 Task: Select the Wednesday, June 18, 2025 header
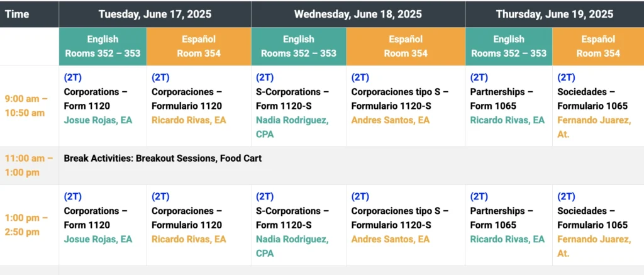(x=358, y=14)
